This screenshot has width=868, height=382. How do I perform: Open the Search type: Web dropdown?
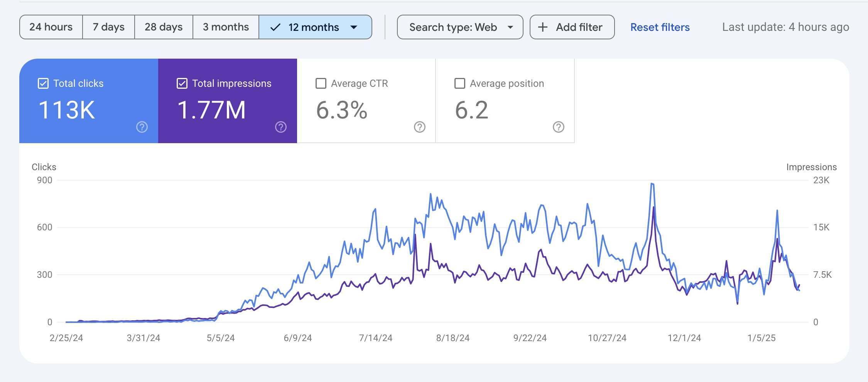click(460, 27)
